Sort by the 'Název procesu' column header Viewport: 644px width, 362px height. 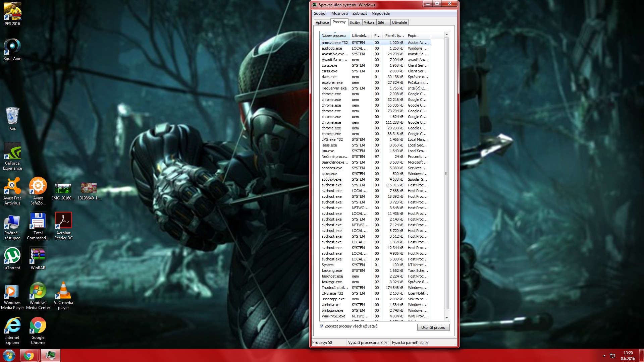[x=334, y=36]
